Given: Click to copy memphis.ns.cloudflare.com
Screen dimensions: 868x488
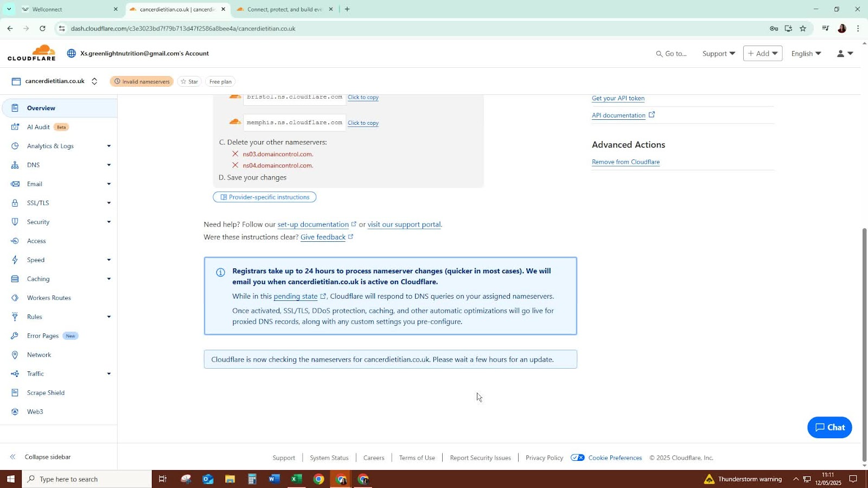Looking at the screenshot, I should [x=363, y=123].
